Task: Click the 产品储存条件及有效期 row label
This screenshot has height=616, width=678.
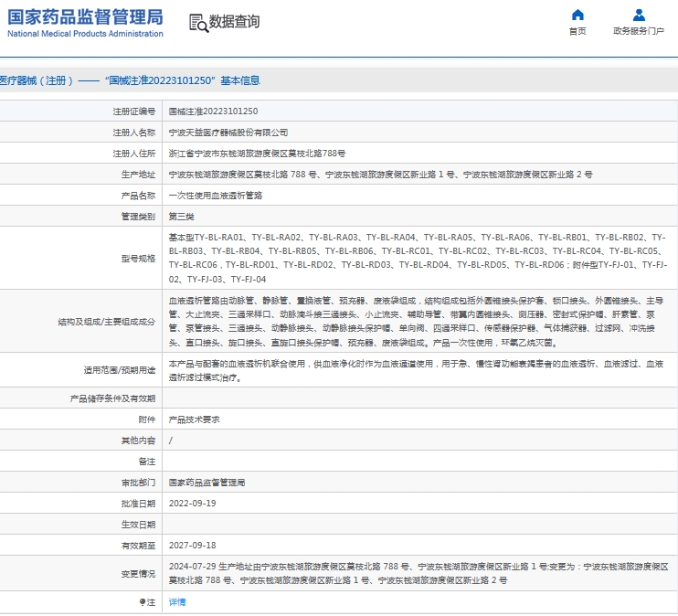Action: point(113,398)
